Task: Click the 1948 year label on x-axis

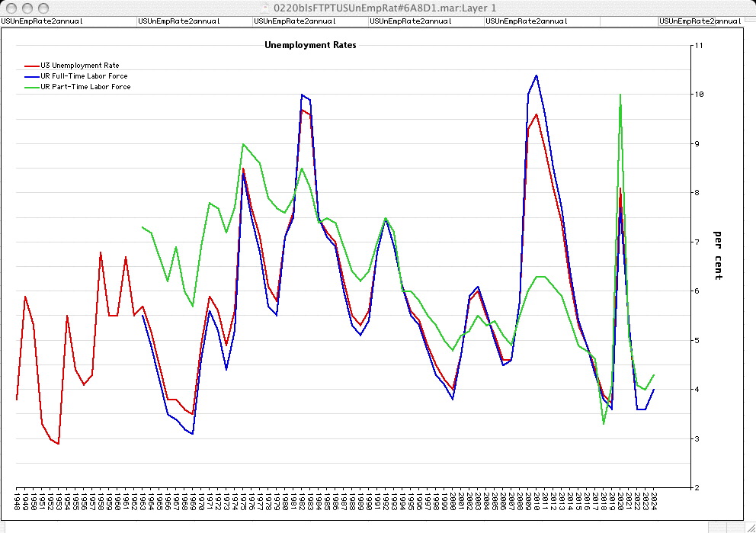Action: click(x=17, y=502)
